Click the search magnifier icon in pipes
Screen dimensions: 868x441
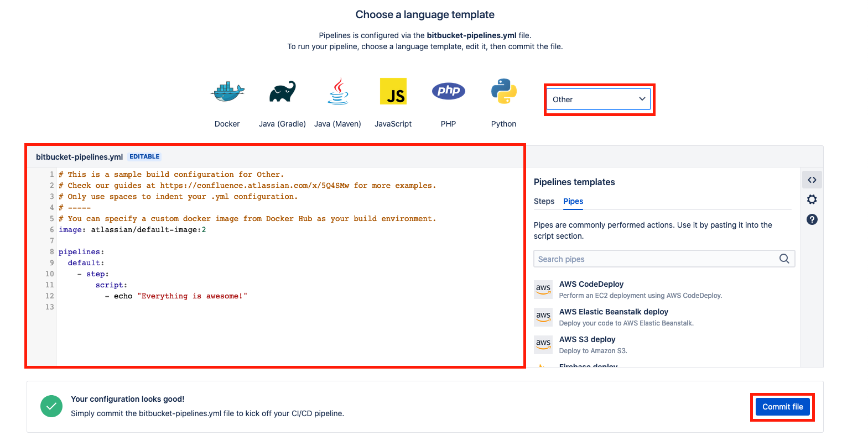pyautogui.click(x=784, y=259)
